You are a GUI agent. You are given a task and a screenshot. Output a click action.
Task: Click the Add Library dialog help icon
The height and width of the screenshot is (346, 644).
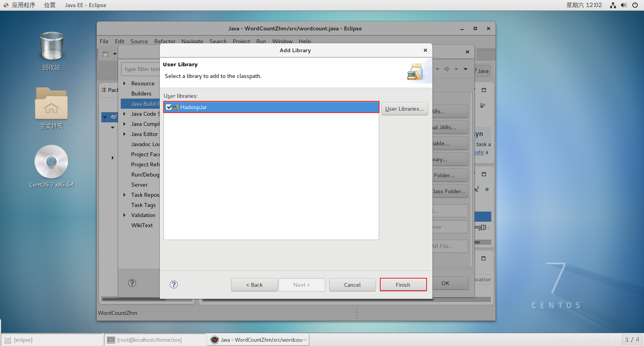tap(174, 284)
